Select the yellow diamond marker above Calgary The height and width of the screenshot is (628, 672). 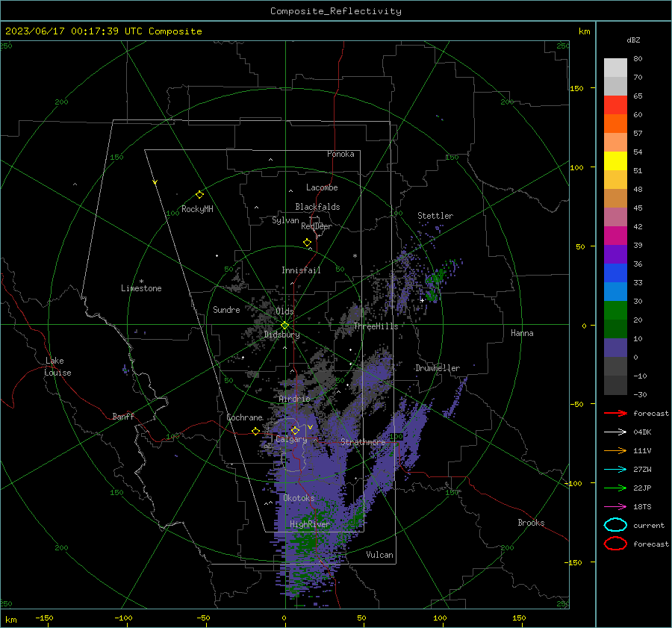pos(295,430)
